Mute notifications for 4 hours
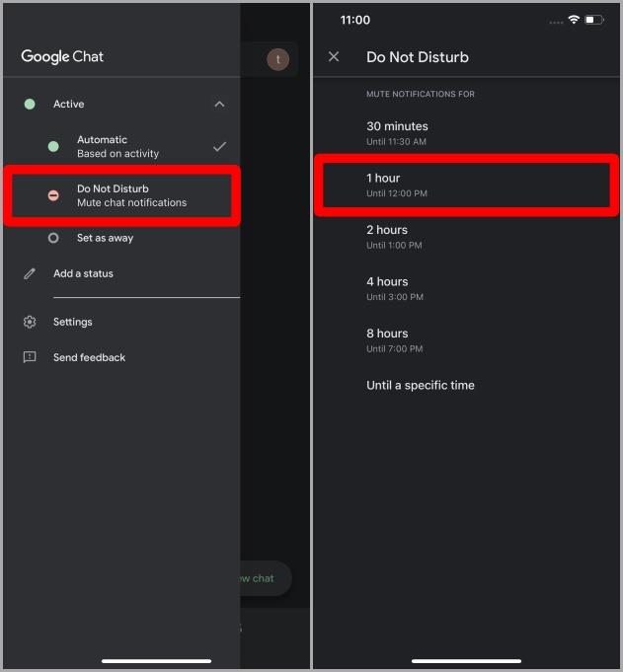The image size is (623, 672). click(x=466, y=289)
